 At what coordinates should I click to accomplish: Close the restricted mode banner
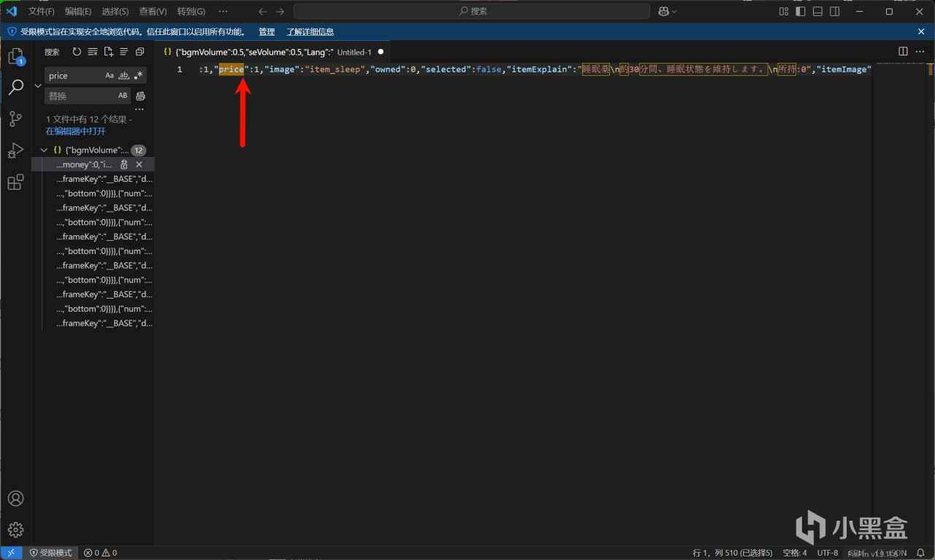(921, 31)
